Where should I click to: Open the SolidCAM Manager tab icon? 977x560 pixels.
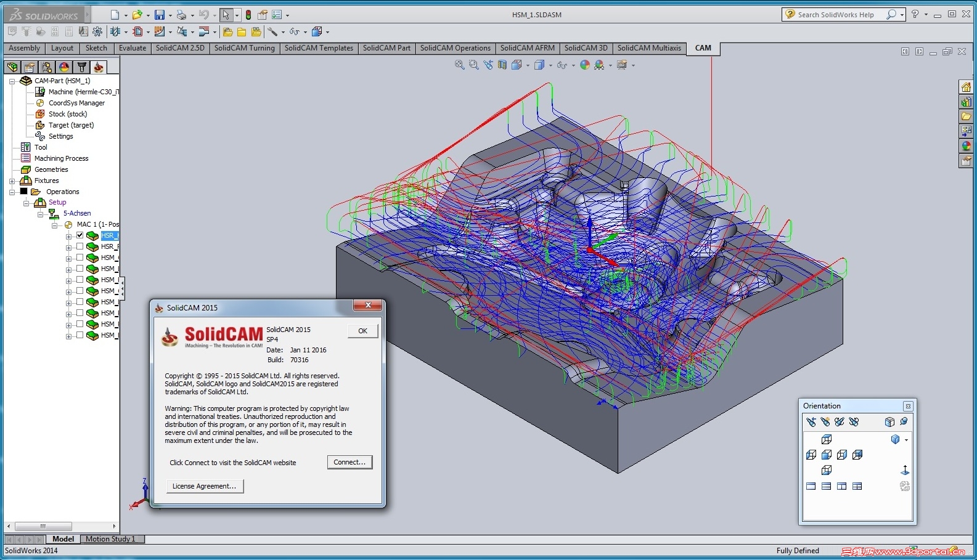98,67
